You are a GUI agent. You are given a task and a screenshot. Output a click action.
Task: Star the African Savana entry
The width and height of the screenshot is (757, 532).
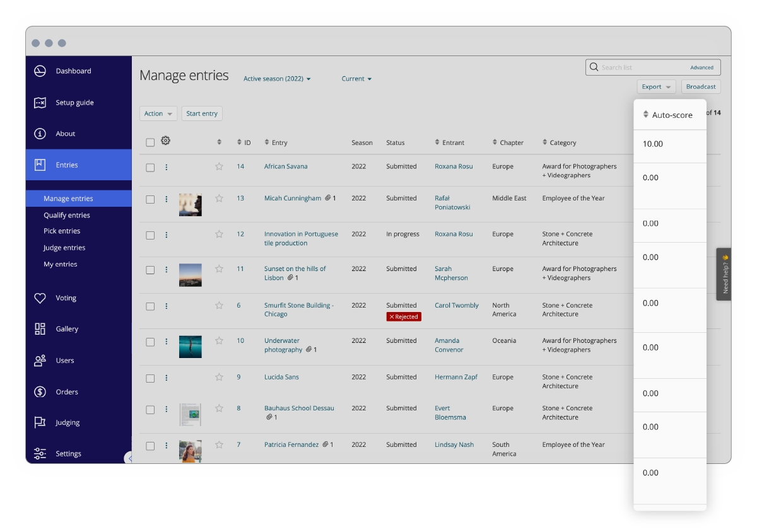pos(219,167)
